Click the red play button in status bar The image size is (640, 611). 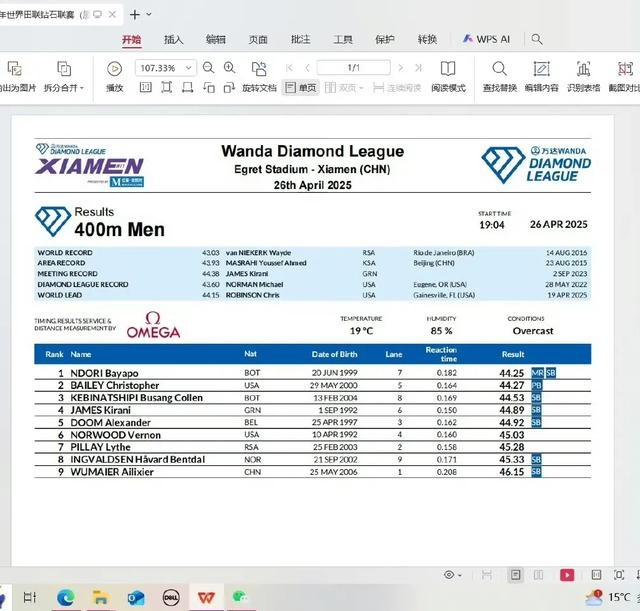[567, 575]
